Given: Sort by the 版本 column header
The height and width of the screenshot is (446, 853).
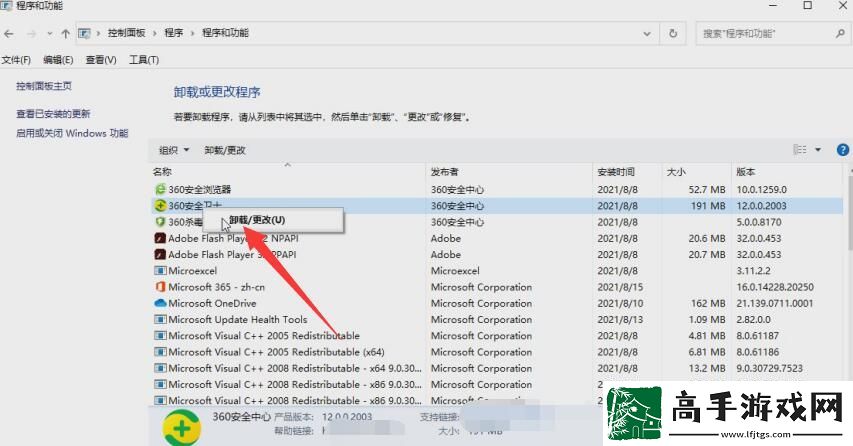Looking at the screenshot, I should point(787,172).
